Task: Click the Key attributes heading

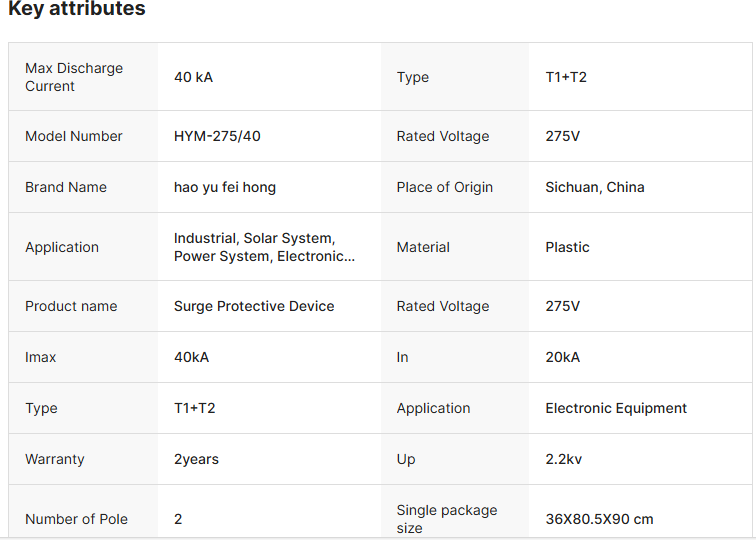Action: (77, 10)
